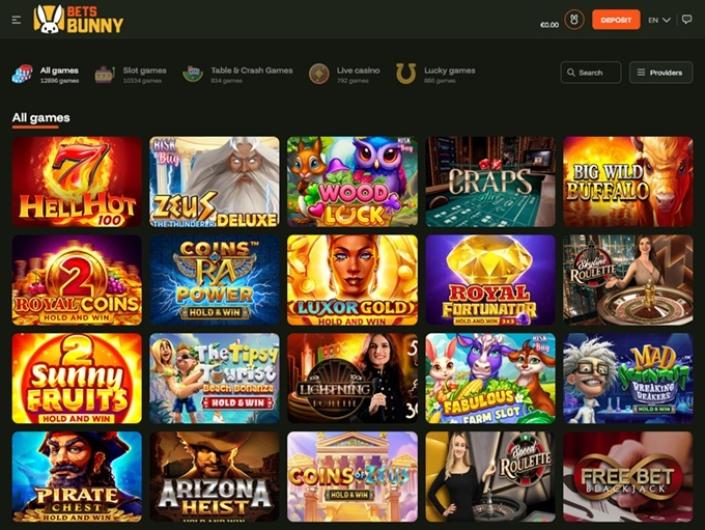Open the bunny profile avatar icon
The height and width of the screenshot is (530, 705).
point(574,20)
